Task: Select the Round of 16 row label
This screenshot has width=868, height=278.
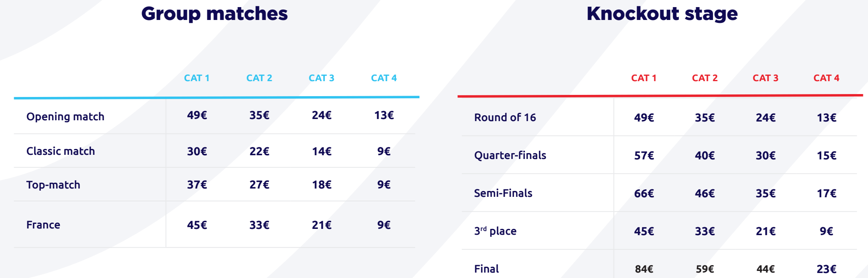Action: tap(505, 117)
